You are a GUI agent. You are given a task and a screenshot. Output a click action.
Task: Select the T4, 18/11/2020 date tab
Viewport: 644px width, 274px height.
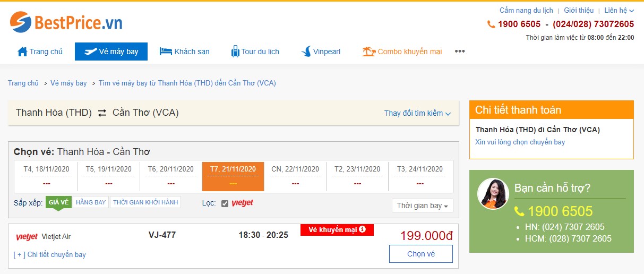click(x=47, y=176)
